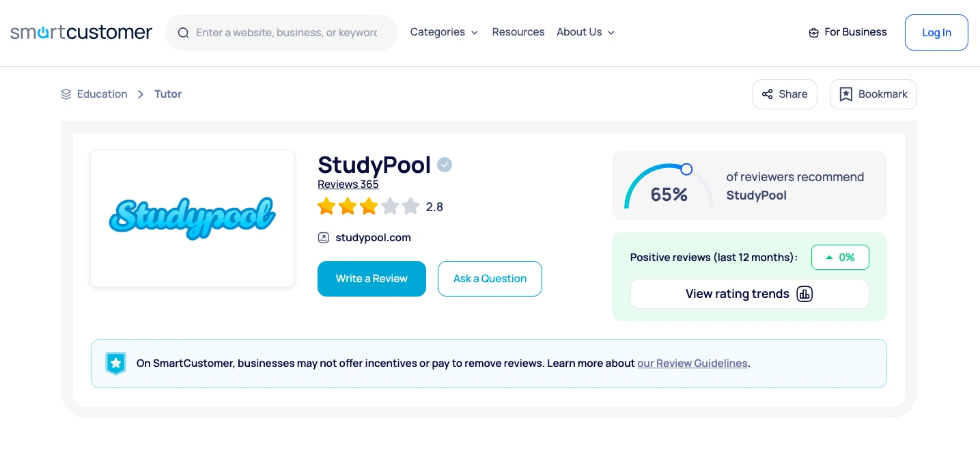This screenshot has height=451, width=980.
Task: Share this StudyPool page
Action: point(785,94)
